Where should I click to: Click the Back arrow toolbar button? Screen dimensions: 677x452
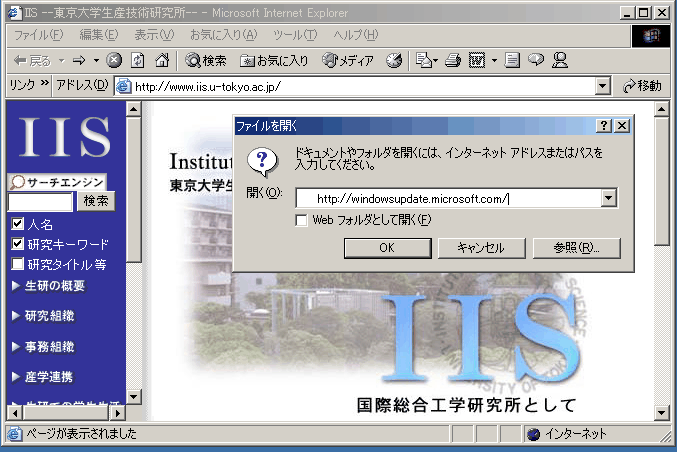pyautogui.click(x=32, y=60)
